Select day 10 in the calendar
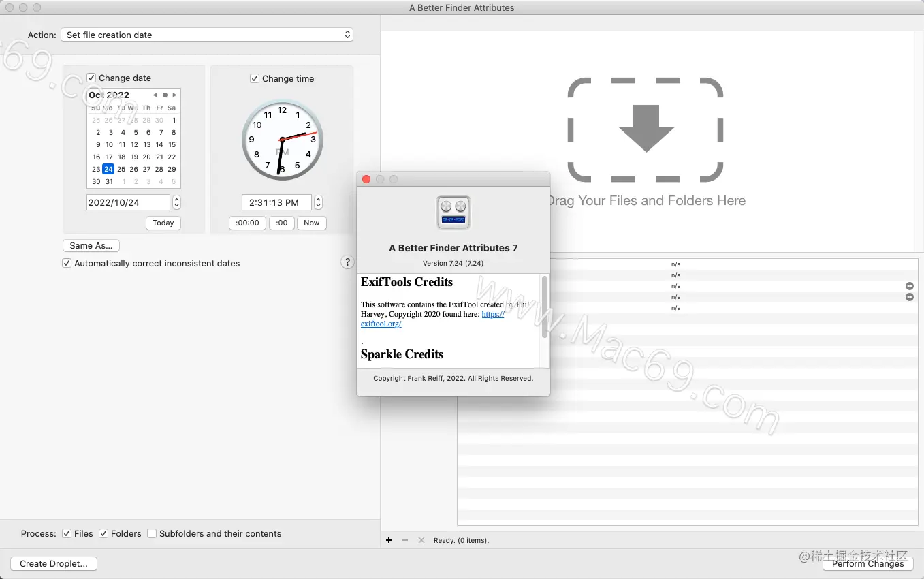924x579 pixels. 109,144
